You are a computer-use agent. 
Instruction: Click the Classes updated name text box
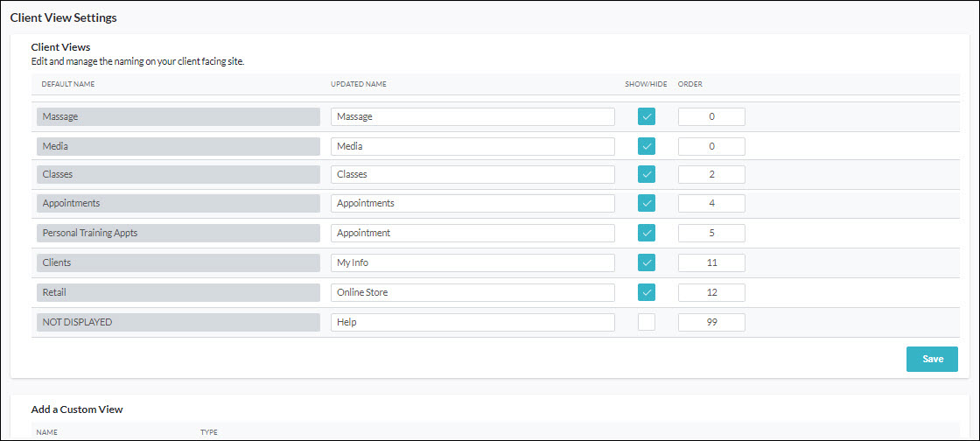472,175
